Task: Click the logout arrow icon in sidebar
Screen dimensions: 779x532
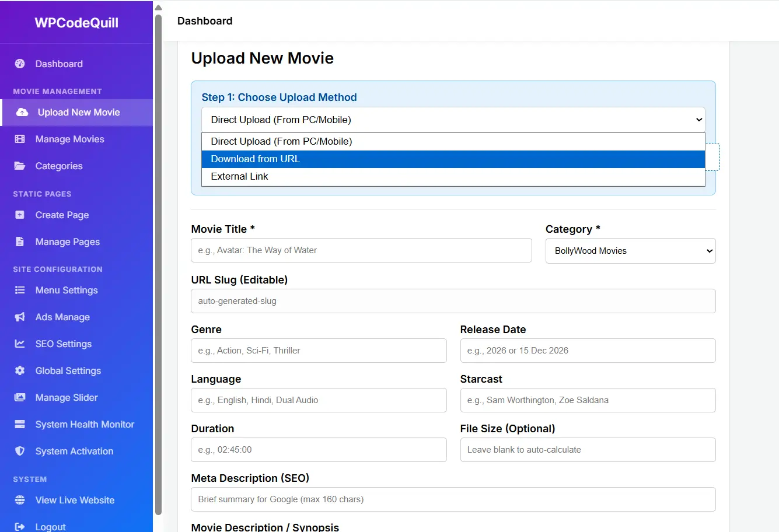Action: (x=20, y=527)
